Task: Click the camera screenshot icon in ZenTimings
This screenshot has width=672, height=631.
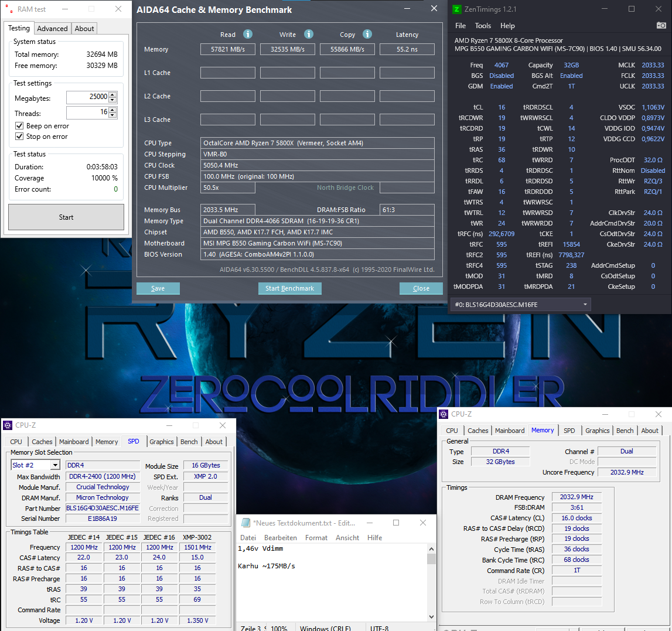Action: pyautogui.click(x=663, y=25)
